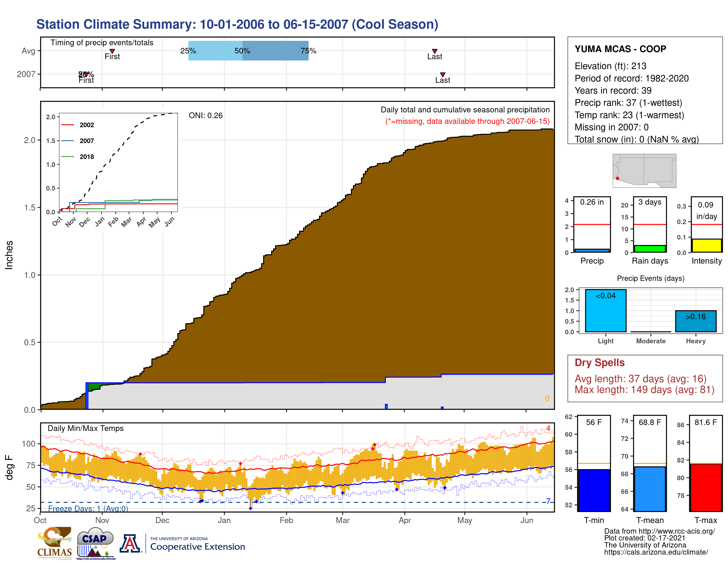Screen dimensions: 728x563
Task: Click the '68.8 F' T-mean value
Action: pos(650,422)
